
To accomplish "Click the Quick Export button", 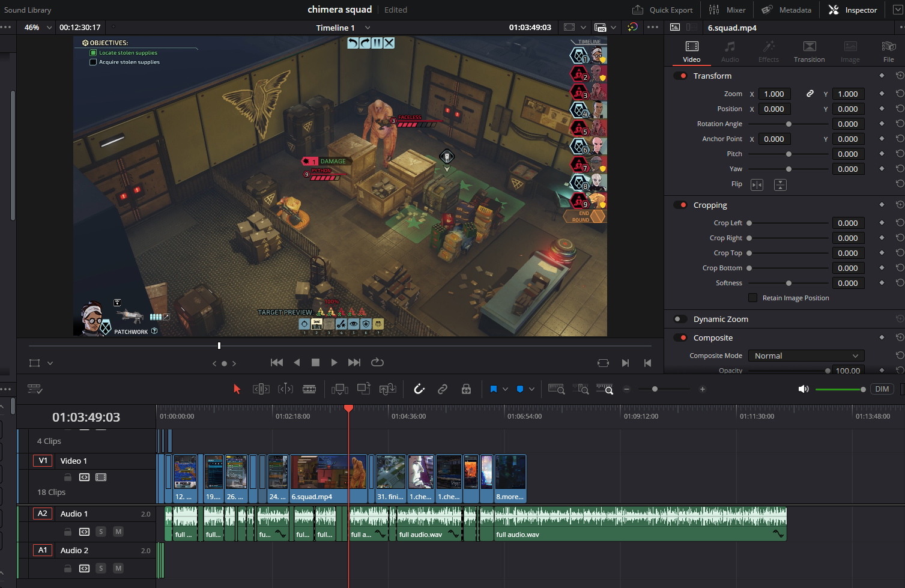I will tap(662, 10).
